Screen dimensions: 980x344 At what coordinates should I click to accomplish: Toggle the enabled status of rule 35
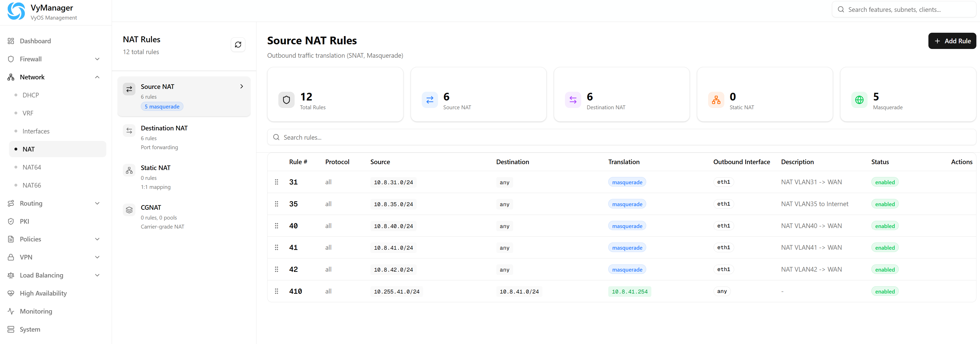coord(885,204)
